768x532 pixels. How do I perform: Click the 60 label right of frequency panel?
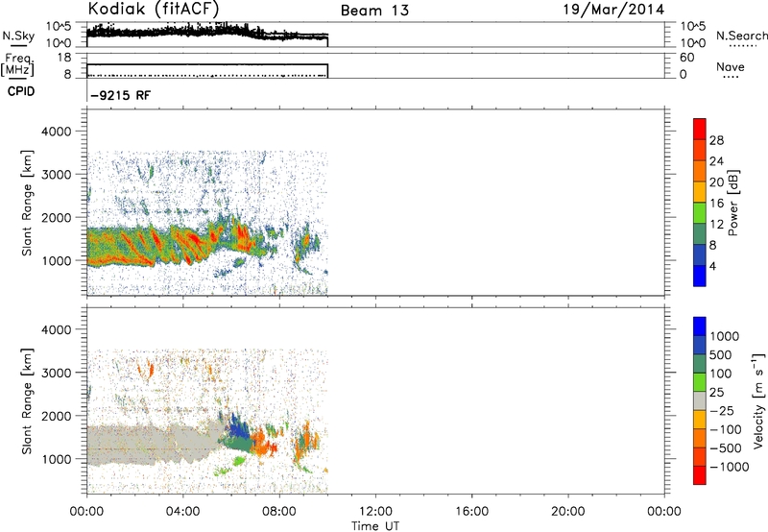tap(686, 58)
